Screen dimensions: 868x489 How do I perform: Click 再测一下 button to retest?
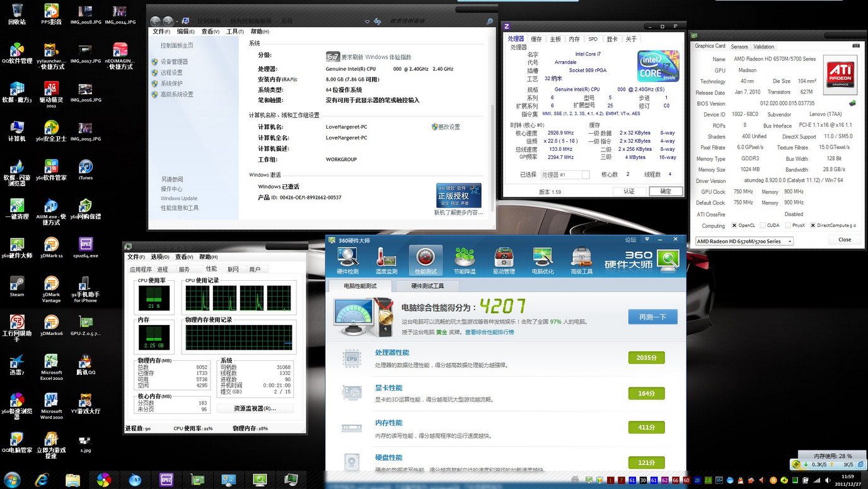652,317
